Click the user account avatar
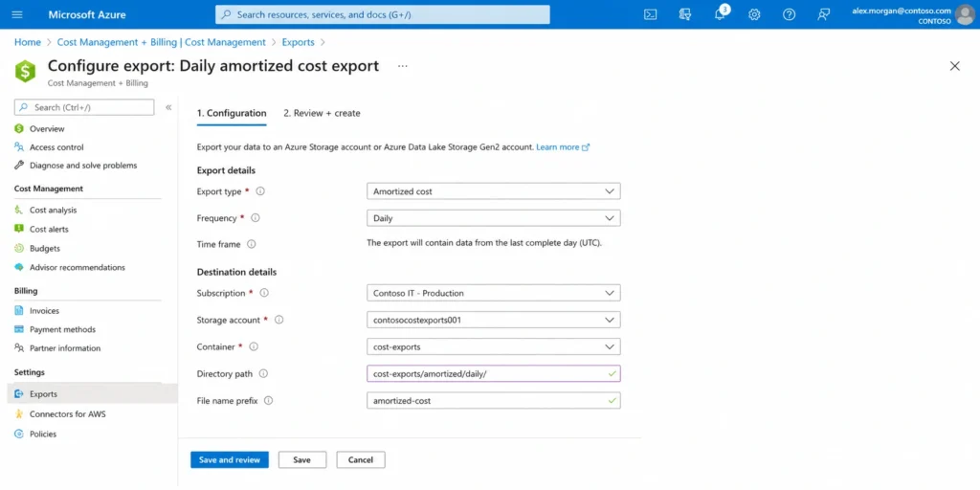 coord(965,14)
